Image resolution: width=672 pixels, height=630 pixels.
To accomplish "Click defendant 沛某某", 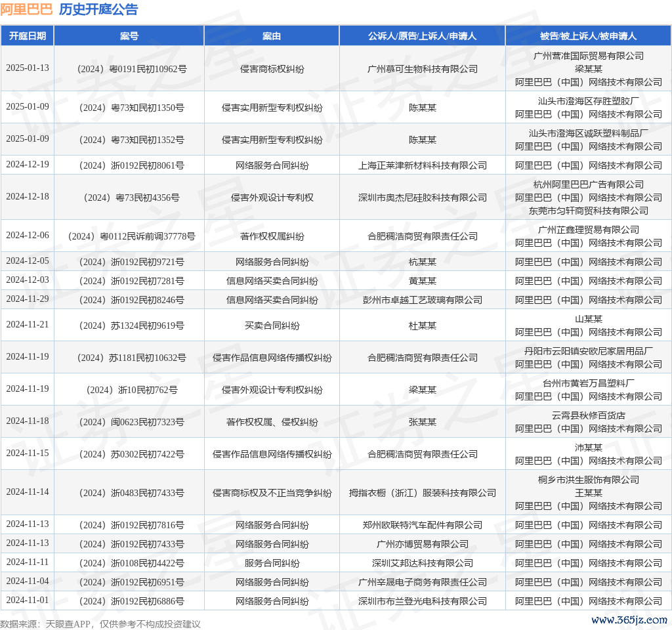I will click(x=589, y=448).
